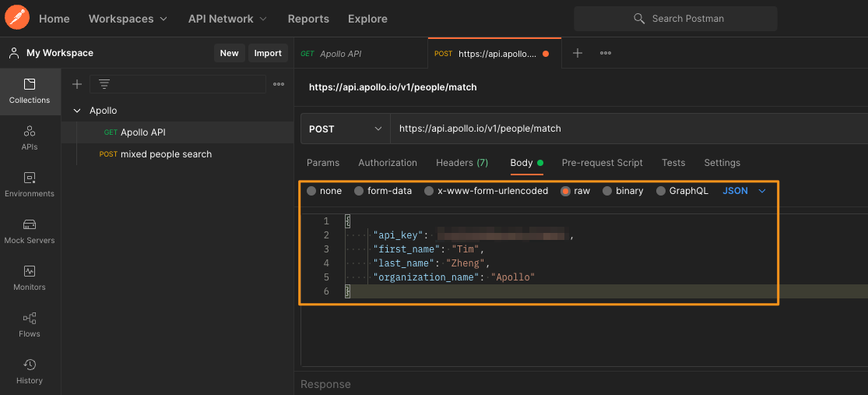Click the "first_name" line in body editor
The image size is (868, 395).
(x=428, y=249)
